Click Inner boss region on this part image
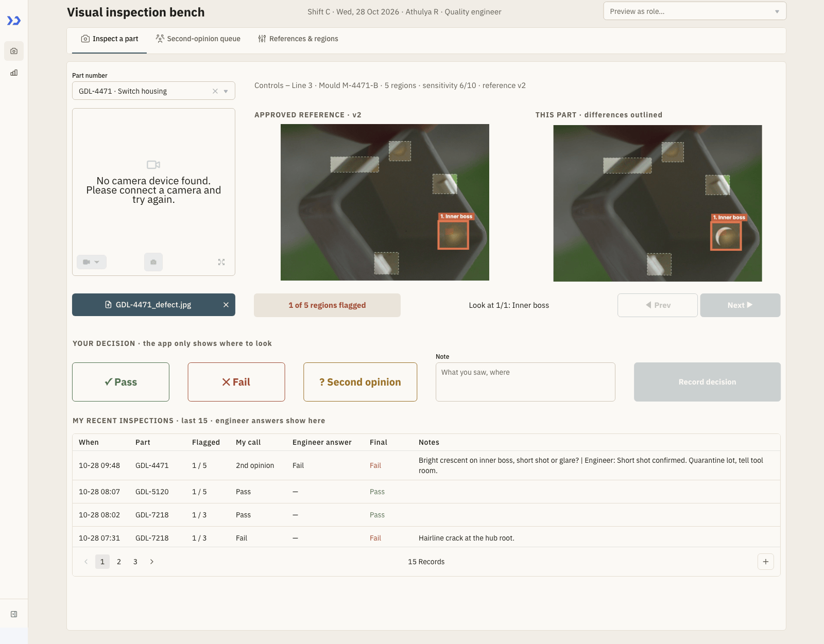The width and height of the screenshot is (824, 644). pos(726,236)
